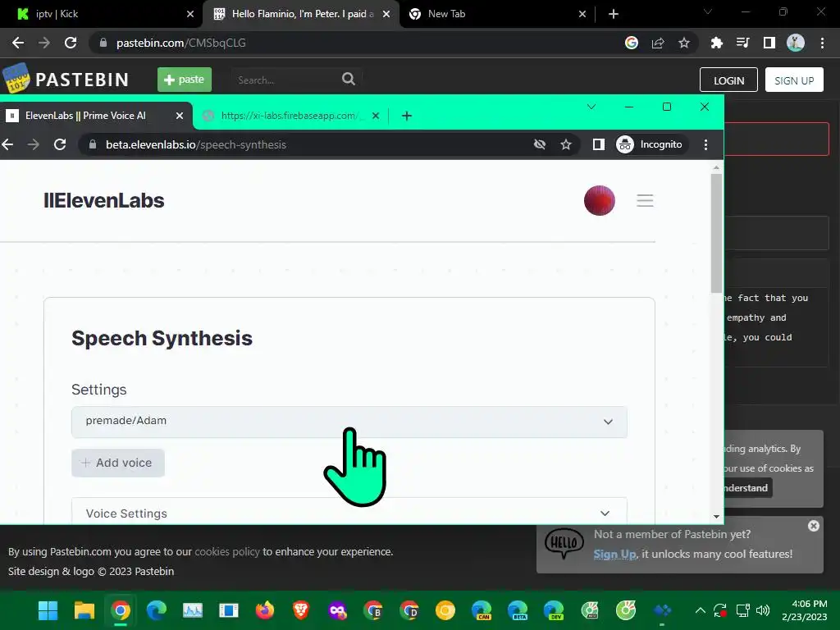
Task: Open the cookies policy link
Action: (227, 552)
